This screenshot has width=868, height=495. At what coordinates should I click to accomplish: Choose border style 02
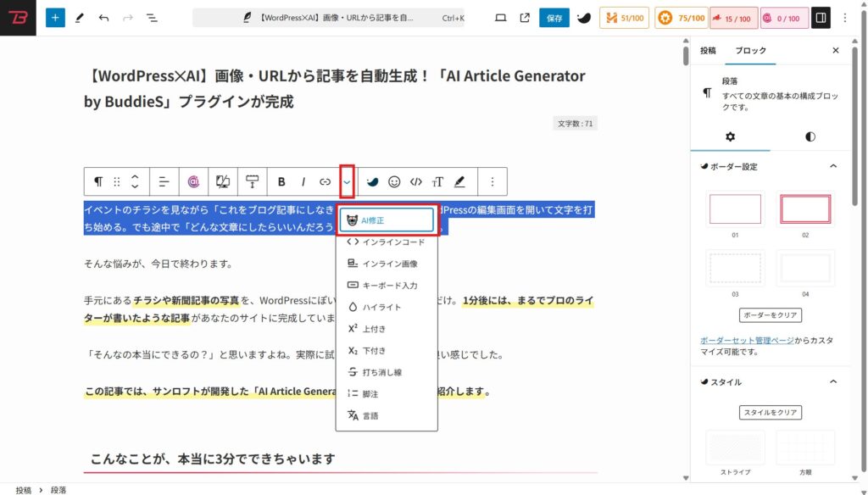click(x=805, y=209)
